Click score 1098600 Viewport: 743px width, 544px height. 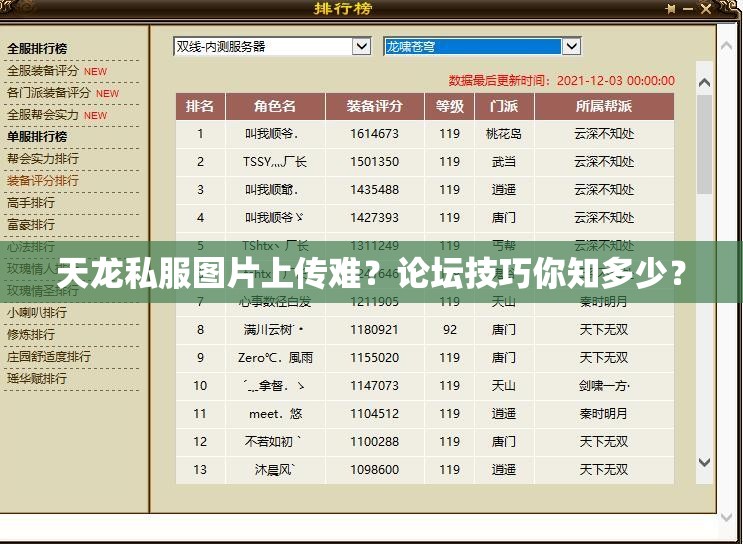(x=374, y=470)
